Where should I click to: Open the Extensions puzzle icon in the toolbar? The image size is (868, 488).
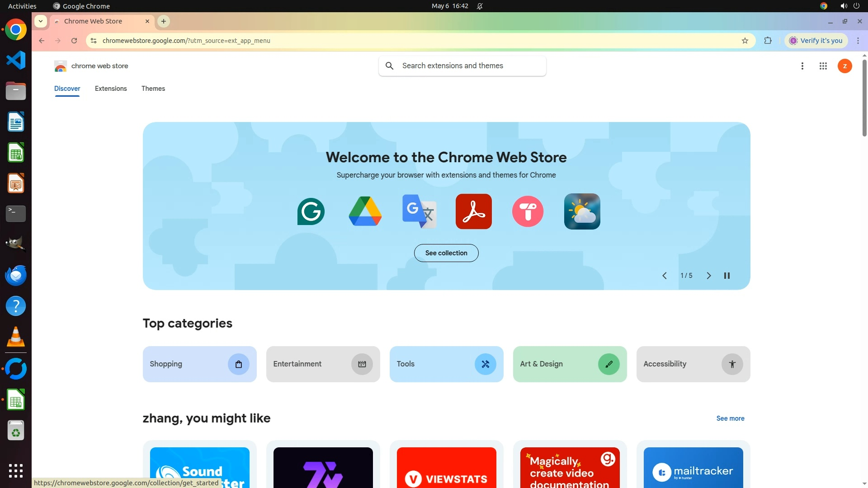(x=768, y=41)
